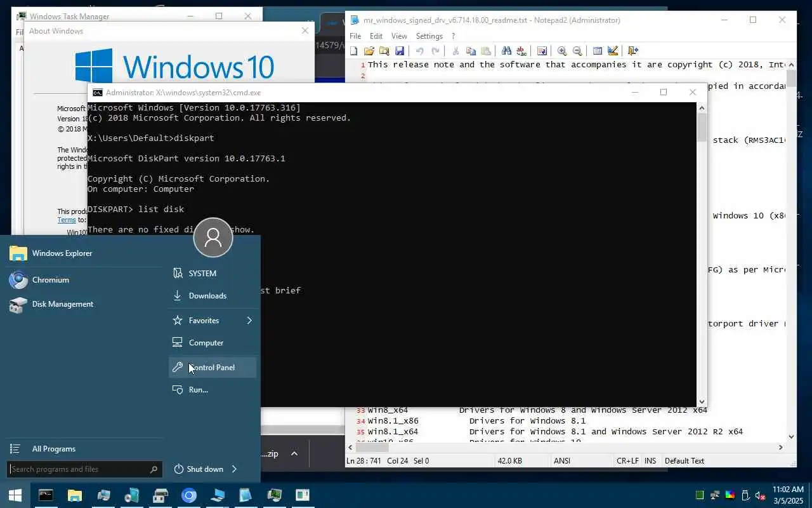Click the colorful display tray icon
This screenshot has width=812, height=508.
(x=730, y=495)
